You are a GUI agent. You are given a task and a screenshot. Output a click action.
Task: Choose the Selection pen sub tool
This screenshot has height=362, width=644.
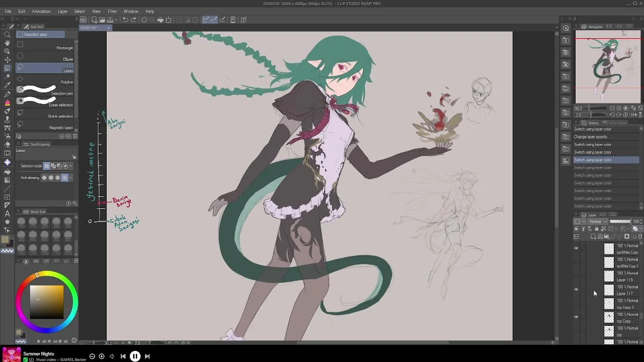(45, 91)
